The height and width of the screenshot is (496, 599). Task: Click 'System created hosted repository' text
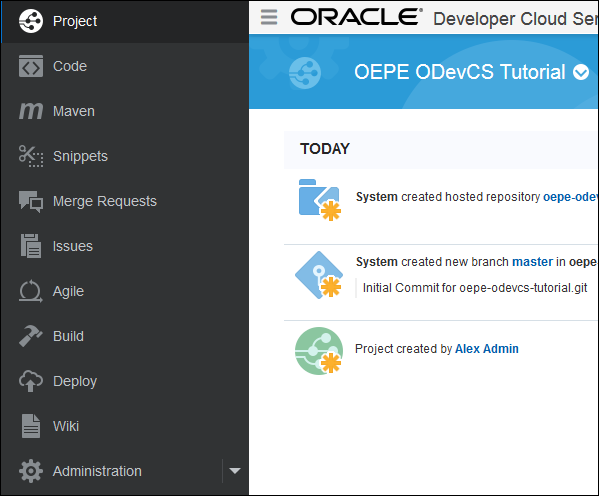click(448, 197)
